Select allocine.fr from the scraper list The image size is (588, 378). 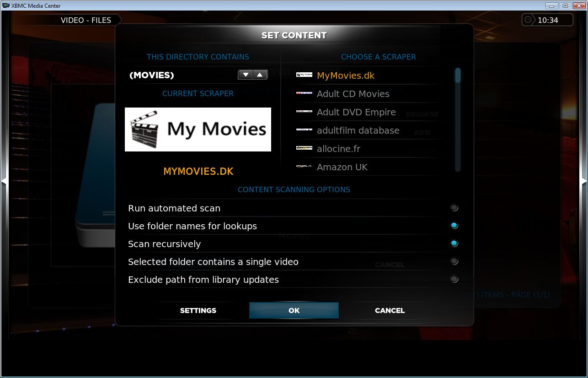[339, 148]
